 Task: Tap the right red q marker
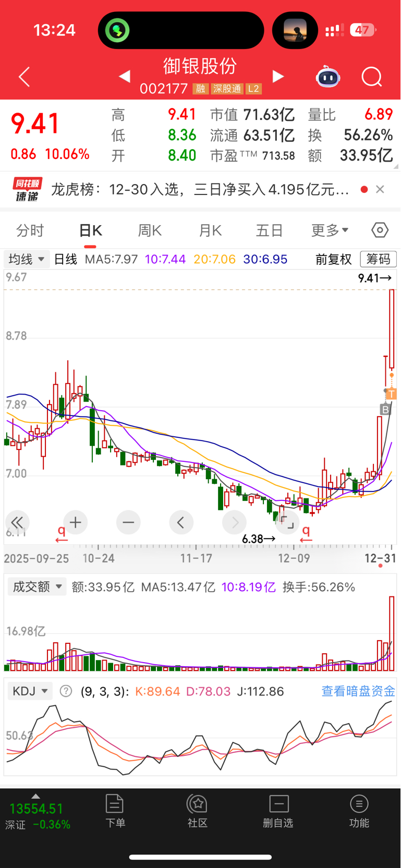coord(306,533)
